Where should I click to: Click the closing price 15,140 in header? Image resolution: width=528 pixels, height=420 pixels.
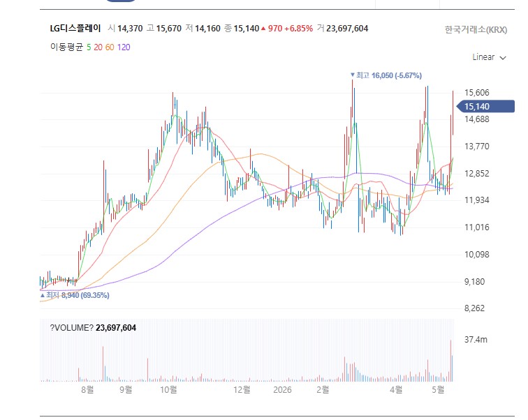click(247, 29)
